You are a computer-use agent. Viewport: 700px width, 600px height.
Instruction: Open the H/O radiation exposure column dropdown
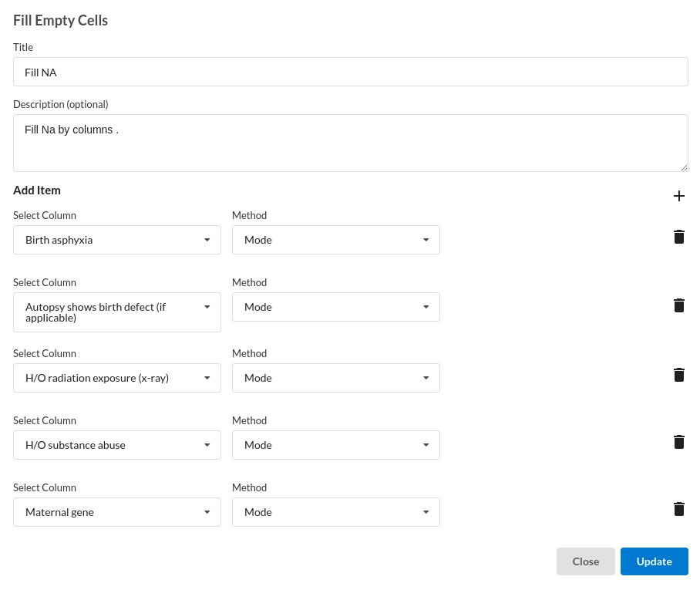[117, 378]
